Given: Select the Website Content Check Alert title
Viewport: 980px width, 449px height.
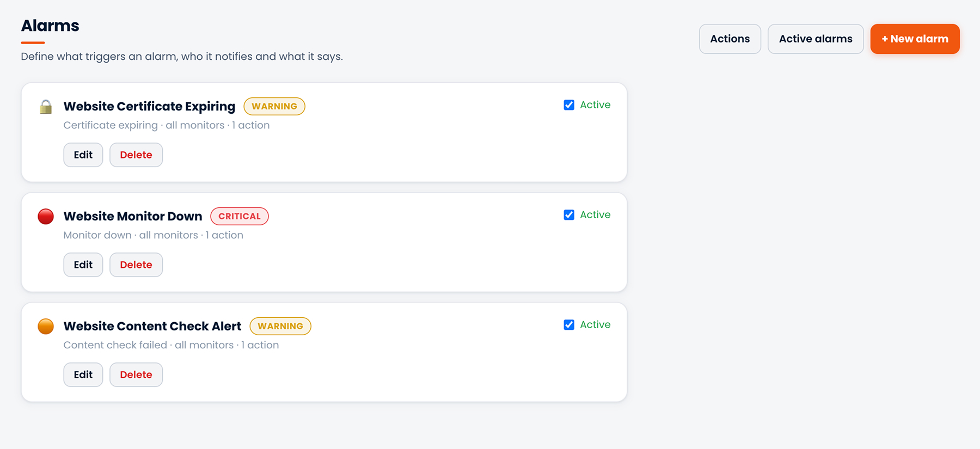Looking at the screenshot, I should [152, 326].
